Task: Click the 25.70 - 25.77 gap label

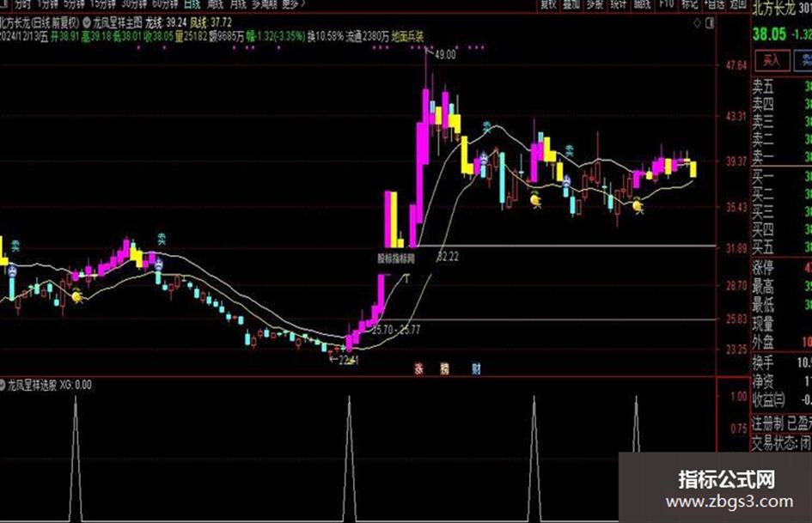Action: [396, 329]
